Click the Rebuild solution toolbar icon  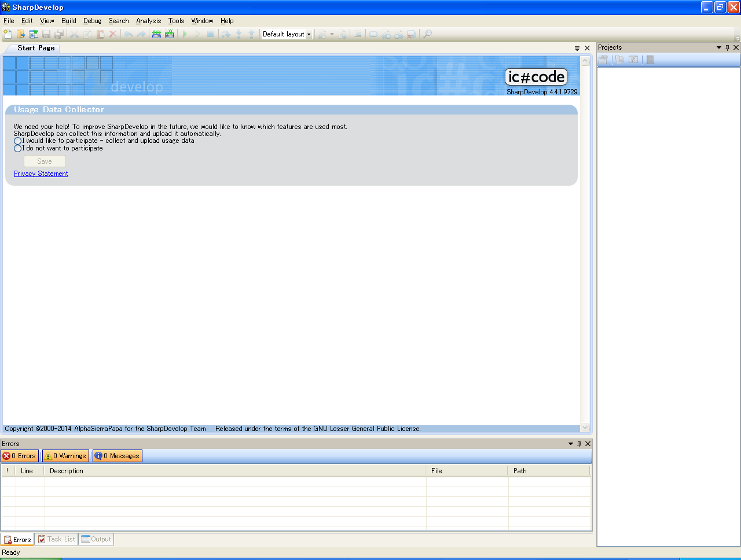pyautogui.click(x=169, y=34)
